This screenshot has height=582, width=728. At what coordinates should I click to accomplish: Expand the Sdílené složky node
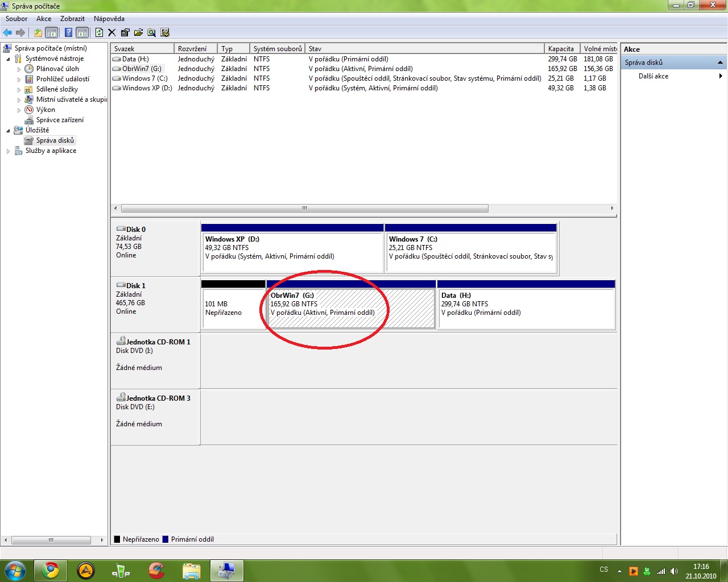pos(19,89)
